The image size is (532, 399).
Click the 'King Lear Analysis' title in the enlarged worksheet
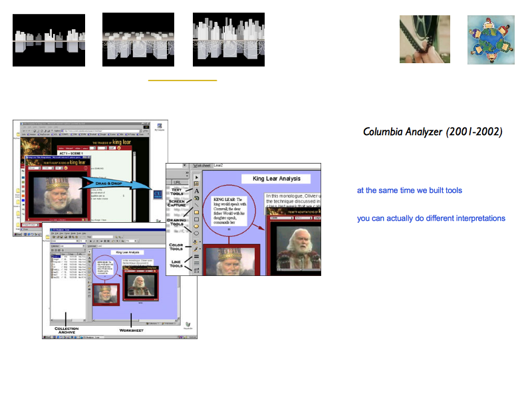277,178
